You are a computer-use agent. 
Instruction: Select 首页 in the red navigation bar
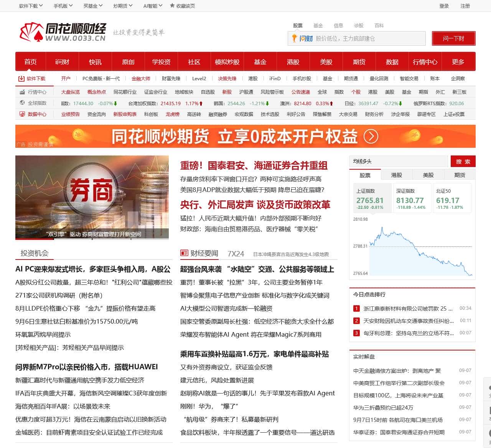[30, 62]
